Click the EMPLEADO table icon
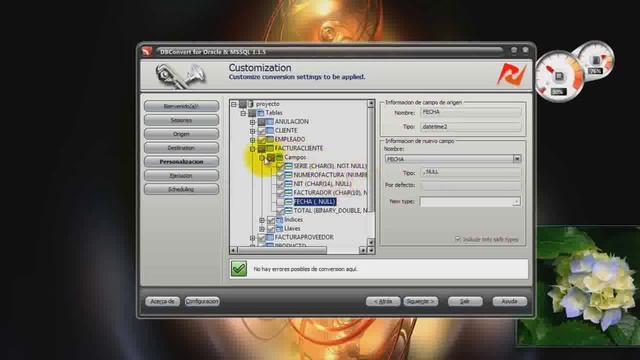The height and width of the screenshot is (360, 640). coord(270,140)
